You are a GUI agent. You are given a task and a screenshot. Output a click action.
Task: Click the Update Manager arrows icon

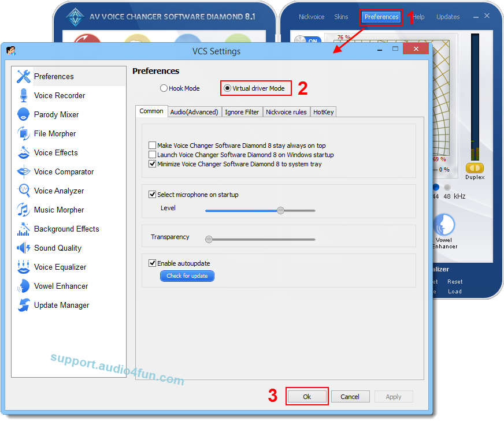click(x=24, y=305)
